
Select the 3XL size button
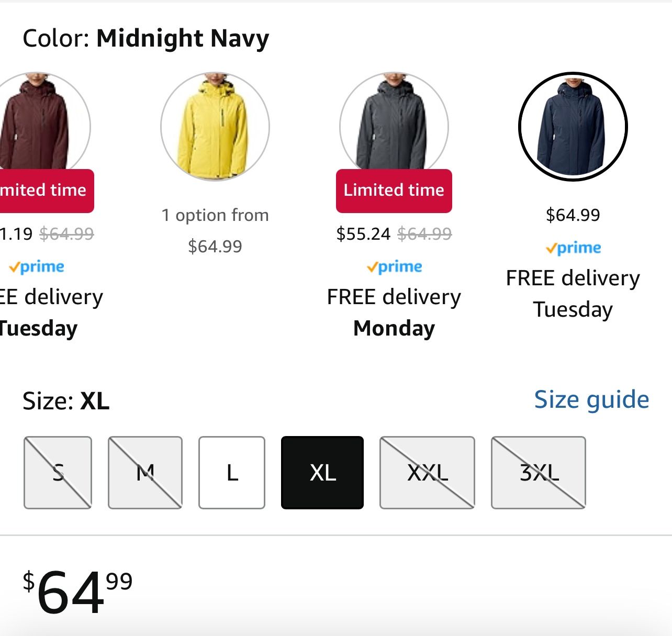click(539, 473)
